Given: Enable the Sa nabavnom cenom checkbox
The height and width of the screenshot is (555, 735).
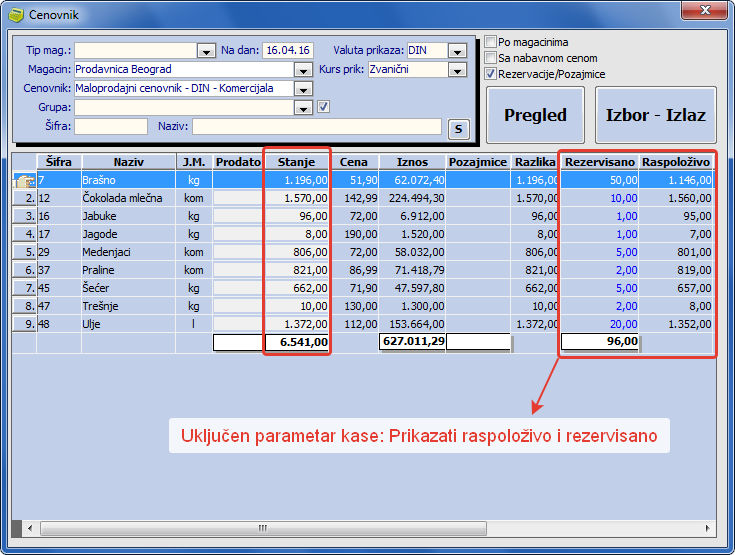Looking at the screenshot, I should tap(490, 58).
